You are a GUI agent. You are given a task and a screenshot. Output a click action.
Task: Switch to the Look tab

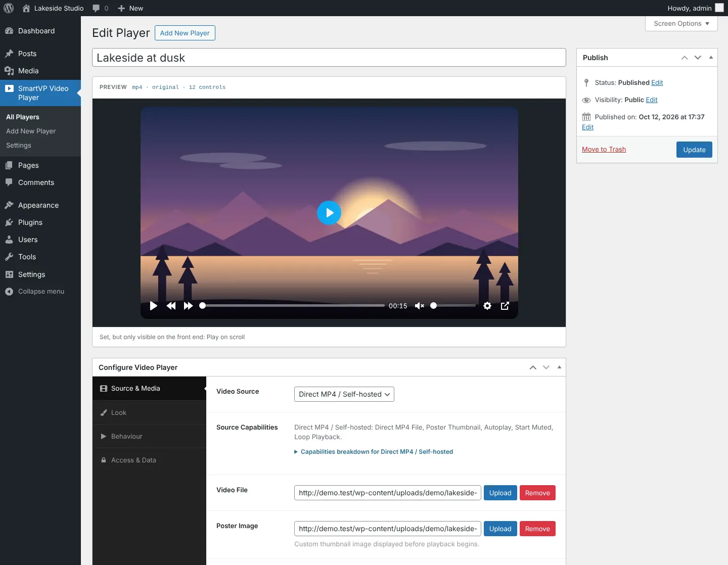click(149, 412)
